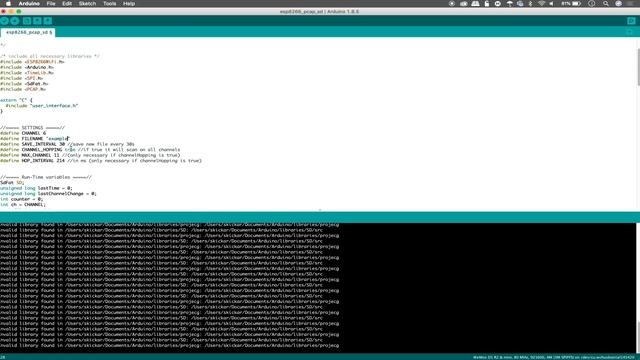Viewport: 640px width, 360px height.
Task: Click the volume icon in menu bar
Action: pyautogui.click(x=551, y=4)
